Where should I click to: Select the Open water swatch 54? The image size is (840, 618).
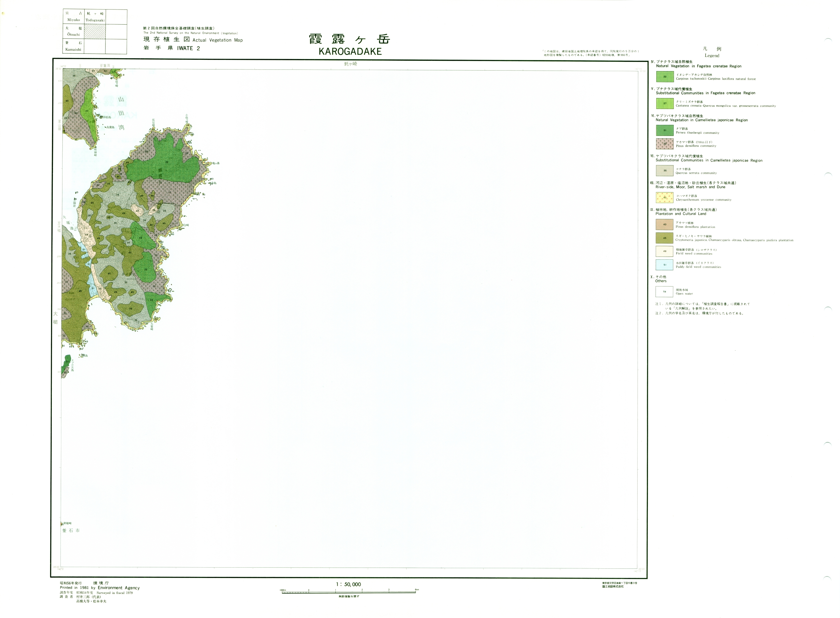[x=665, y=291]
